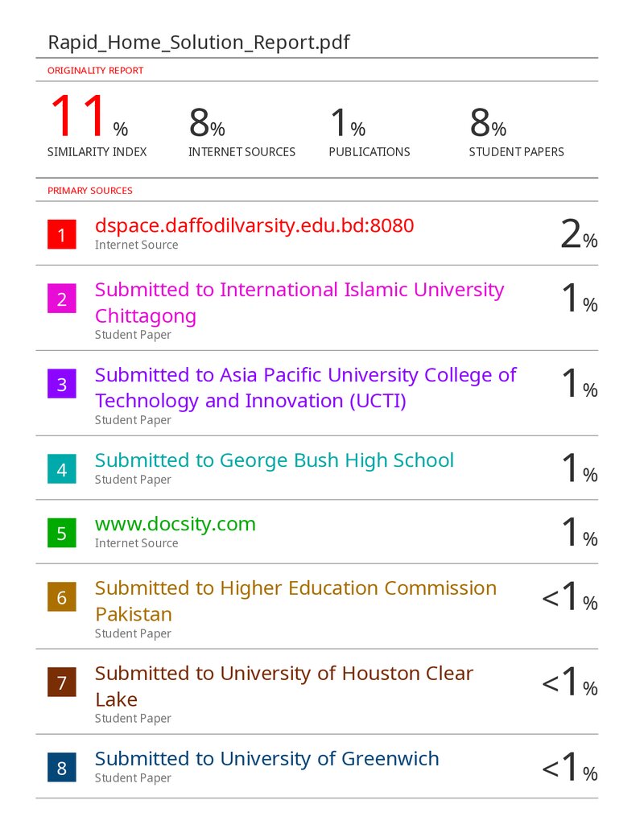Click the brown source number 7 badge
The width and height of the screenshot is (644, 833).
pos(62,682)
